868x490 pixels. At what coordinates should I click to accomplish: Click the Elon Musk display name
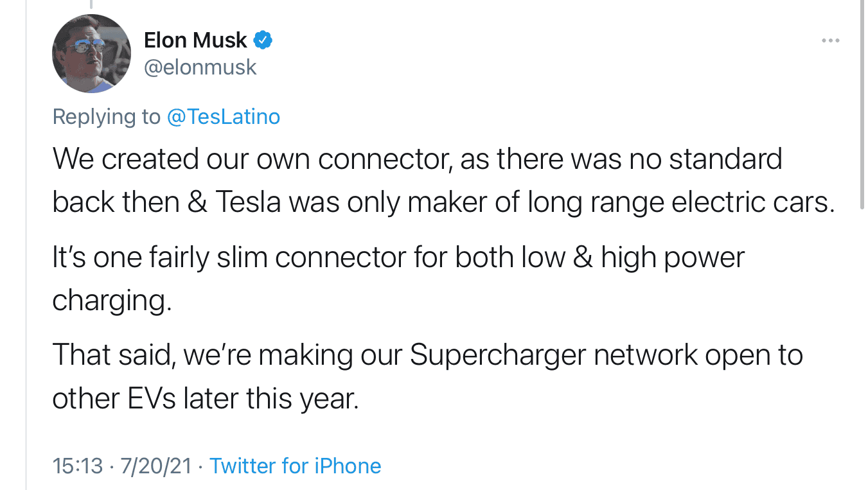[195, 40]
